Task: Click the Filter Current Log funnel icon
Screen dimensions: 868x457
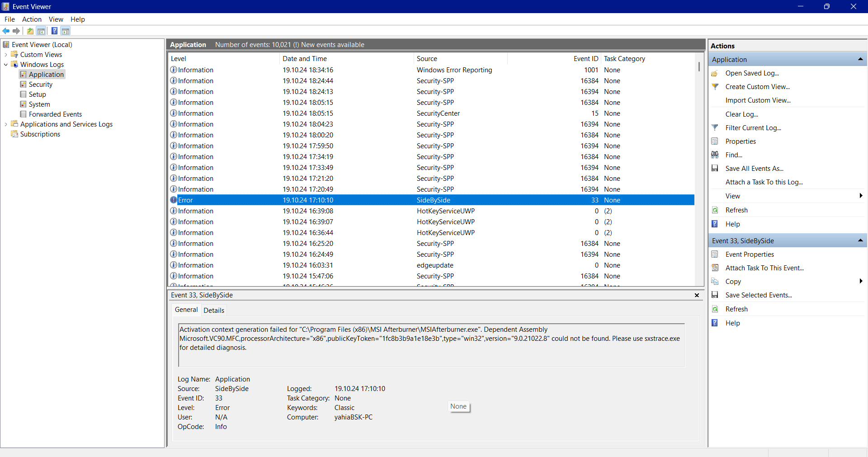Action: [715, 128]
